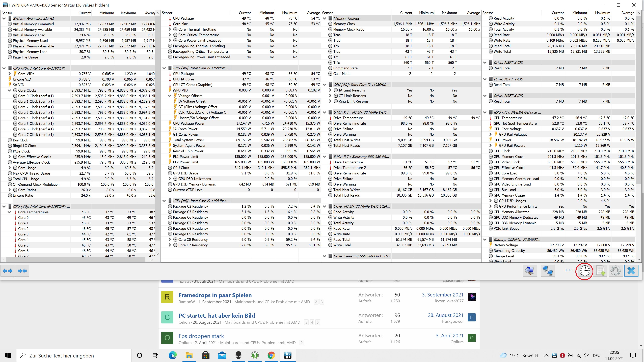This screenshot has height=362, width=644.
Task: Click the remote monitoring computers icon
Action: [548, 271]
